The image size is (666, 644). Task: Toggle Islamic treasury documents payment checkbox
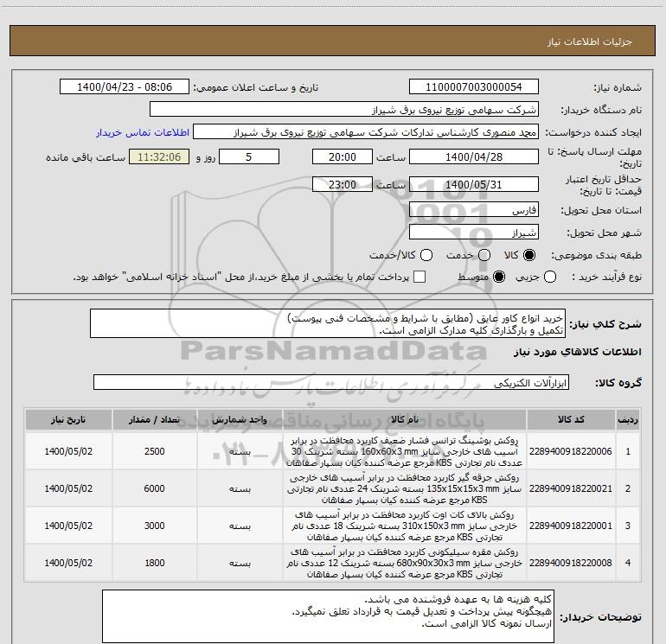[419, 277]
